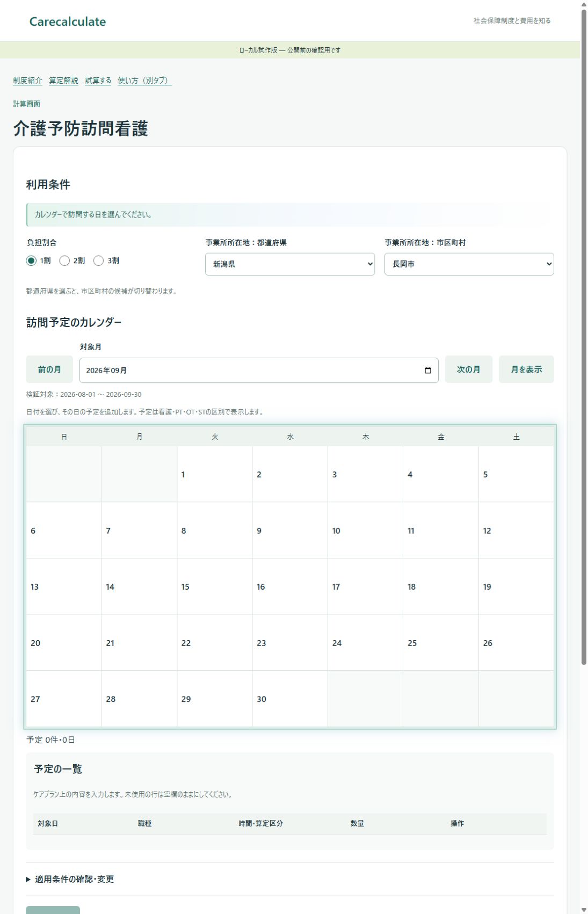Select day 4 in the calendar
Viewport: 588px width, 914px height.
click(441, 474)
